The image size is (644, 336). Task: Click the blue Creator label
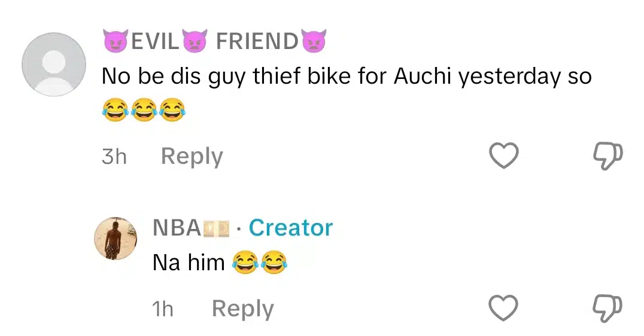coord(291,228)
